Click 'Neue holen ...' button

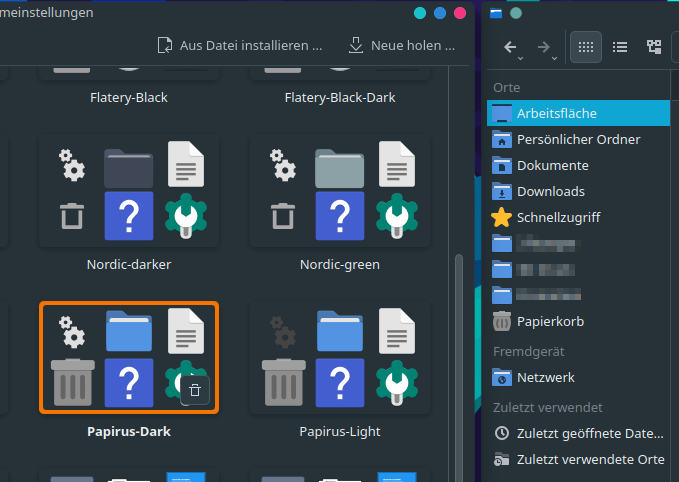[402, 45]
